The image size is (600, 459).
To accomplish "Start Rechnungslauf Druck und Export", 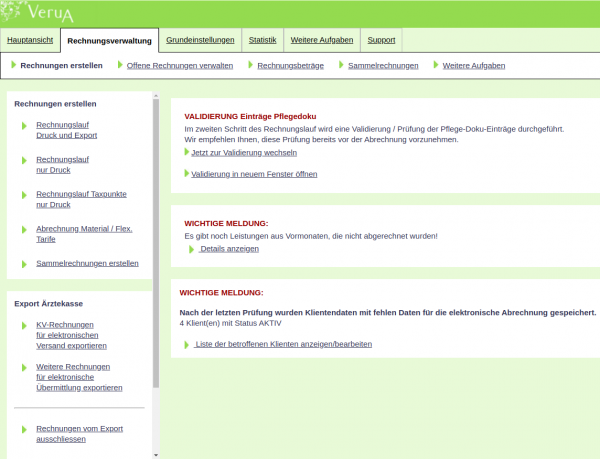I will (67, 130).
